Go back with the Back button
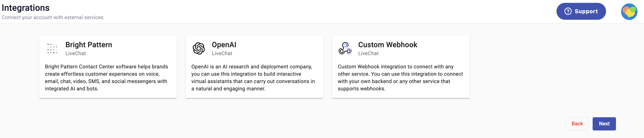This screenshot has height=138, width=644. coord(577,124)
